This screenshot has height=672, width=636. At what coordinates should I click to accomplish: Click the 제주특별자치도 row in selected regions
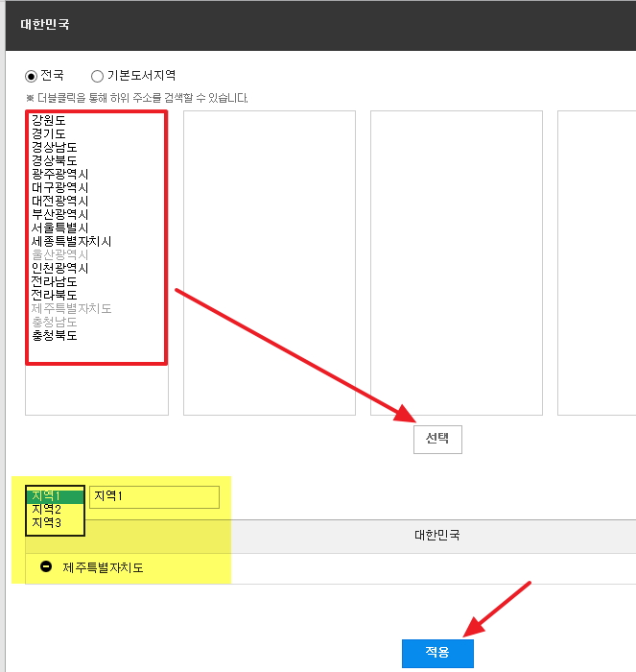(x=331, y=568)
